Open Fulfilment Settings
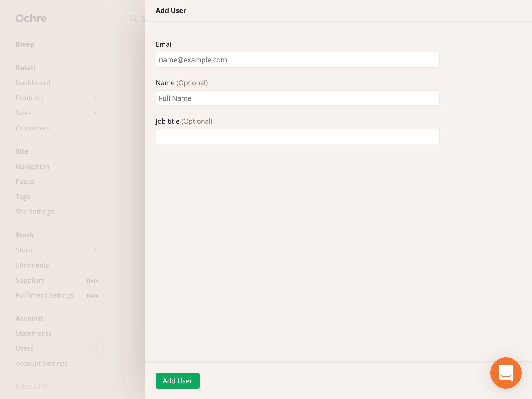 coord(45,295)
